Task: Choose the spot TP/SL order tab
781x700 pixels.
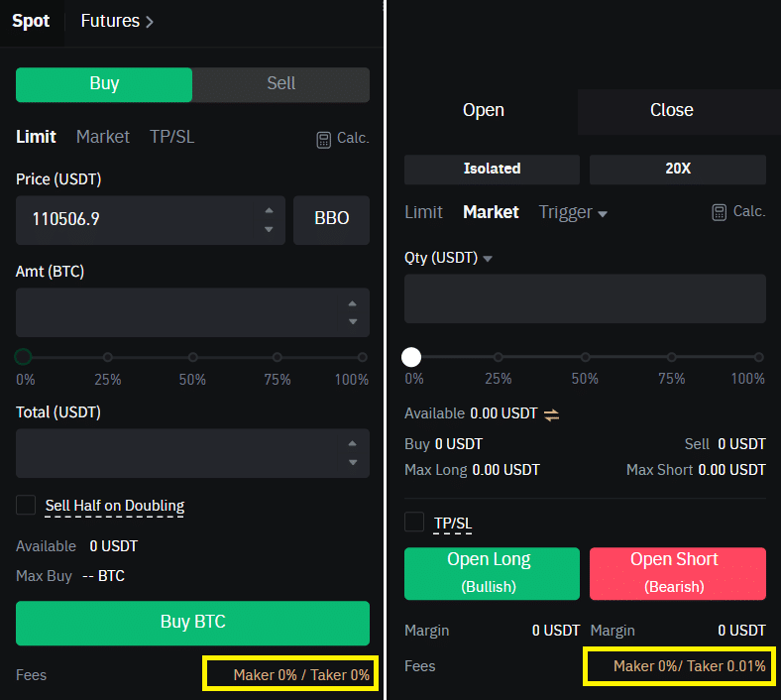Action: [x=171, y=137]
